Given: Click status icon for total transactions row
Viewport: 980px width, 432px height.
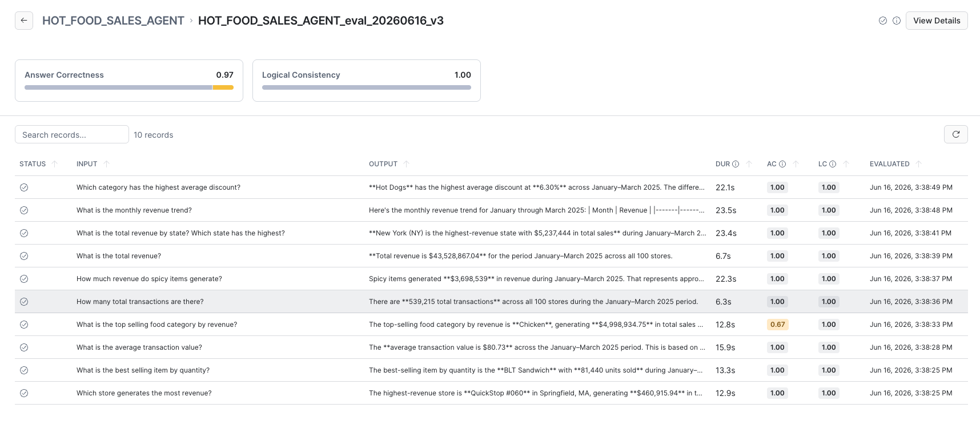Looking at the screenshot, I should [x=24, y=302].
